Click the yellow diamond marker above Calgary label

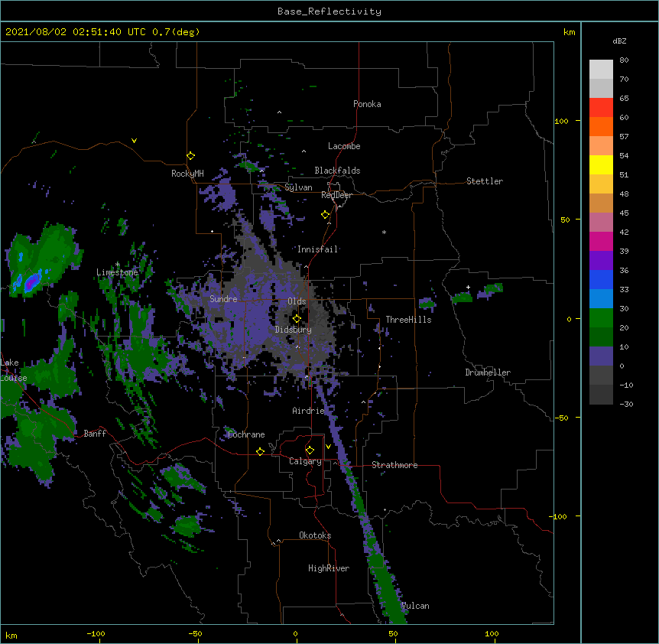click(310, 450)
